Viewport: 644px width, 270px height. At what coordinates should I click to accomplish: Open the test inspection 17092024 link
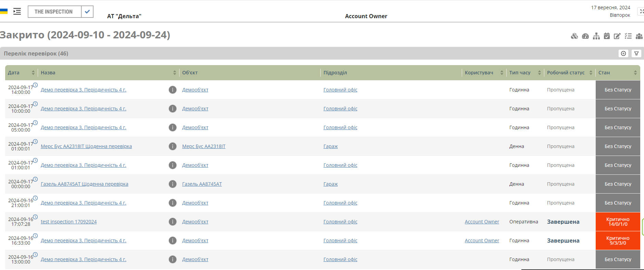pos(69,222)
